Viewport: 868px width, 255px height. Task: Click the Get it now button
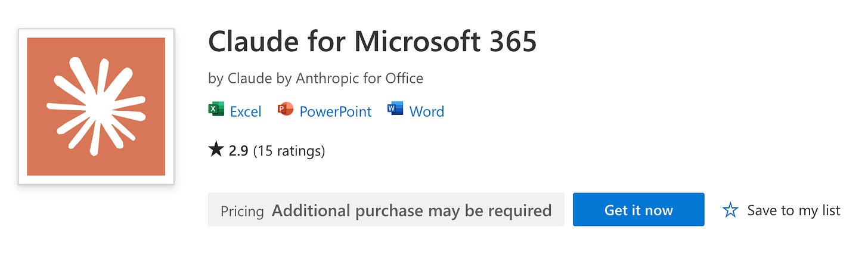[x=638, y=210]
